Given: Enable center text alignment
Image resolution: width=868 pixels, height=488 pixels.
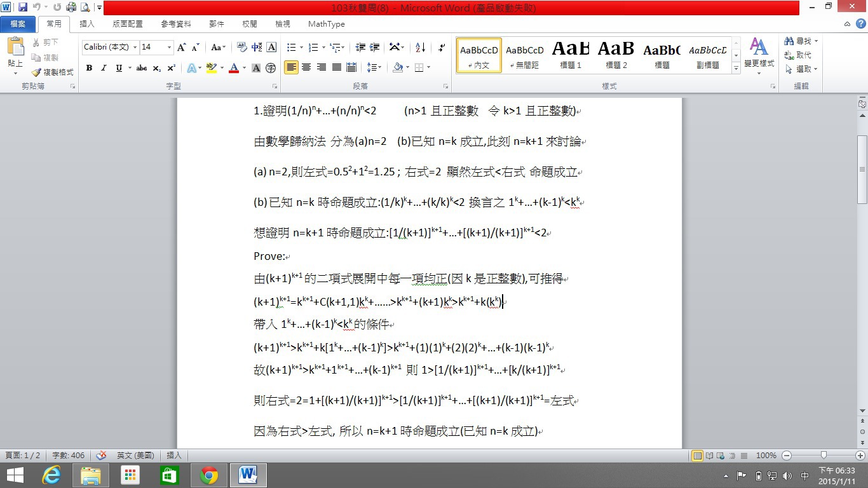Looking at the screenshot, I should [x=306, y=67].
